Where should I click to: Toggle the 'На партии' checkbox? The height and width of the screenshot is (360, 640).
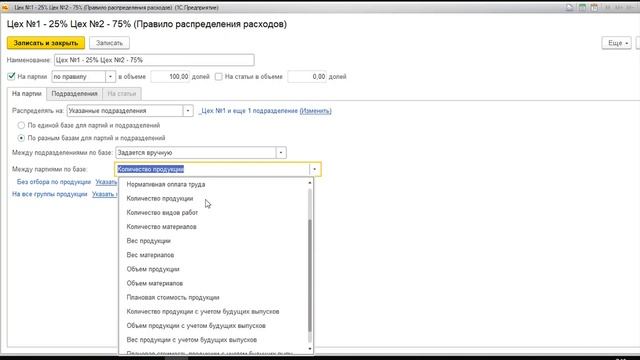pyautogui.click(x=11, y=76)
